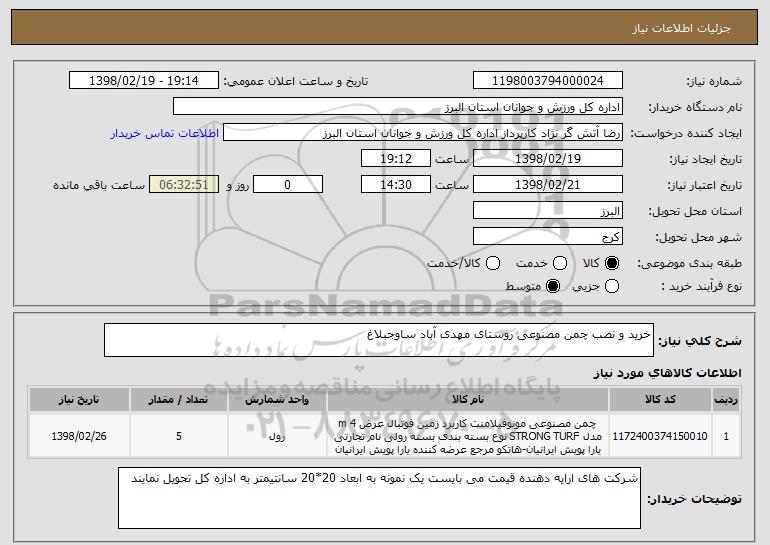770x545 pixels.
Task: Select the خدمت radio button
Action: [560, 264]
